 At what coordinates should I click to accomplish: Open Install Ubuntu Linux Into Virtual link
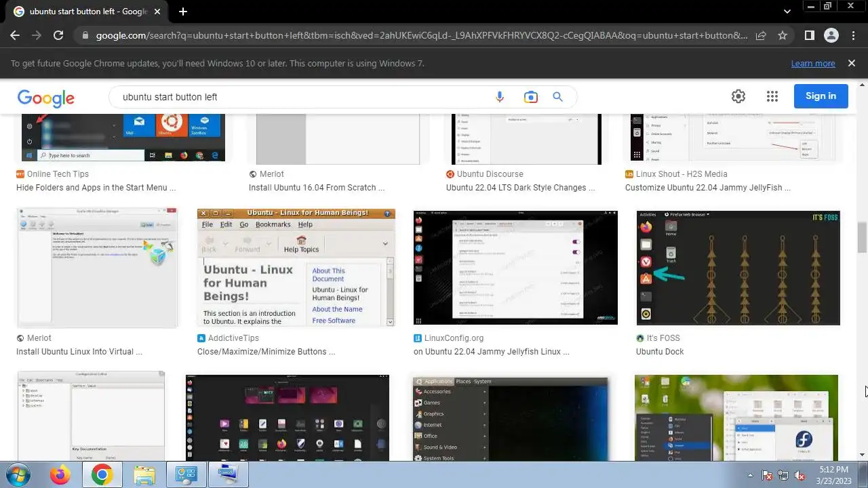pyautogui.click(x=79, y=352)
